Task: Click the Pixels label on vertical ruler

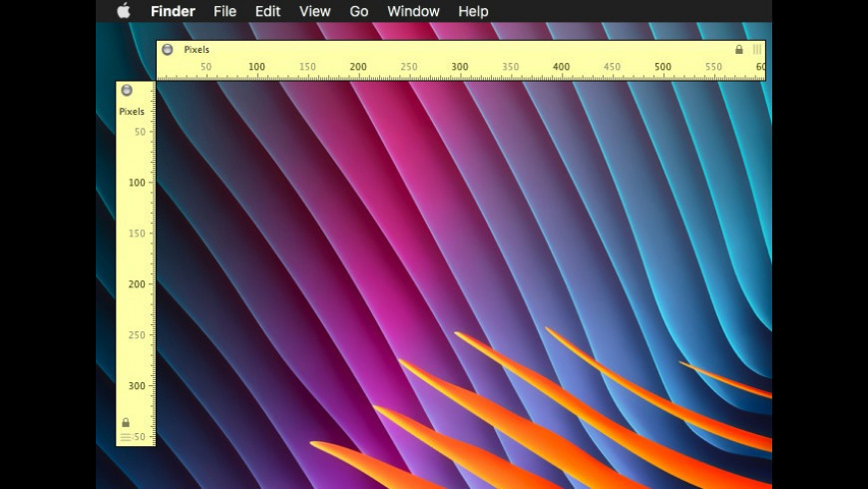Action: pos(132,112)
